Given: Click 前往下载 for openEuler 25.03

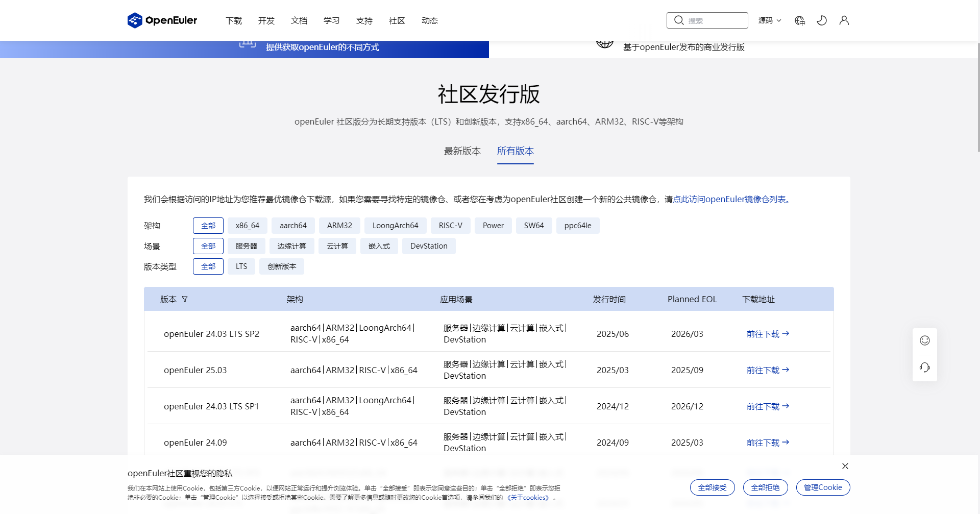Looking at the screenshot, I should pyautogui.click(x=763, y=370).
